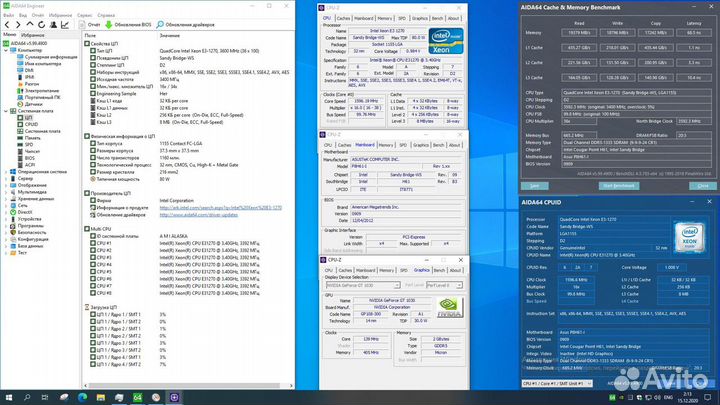Open the Perf Level dropdown in CPU-Z Graphics
720x405 pixels.
click(x=444, y=285)
